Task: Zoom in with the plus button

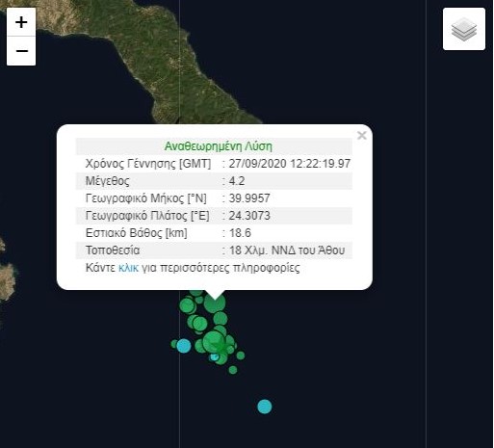Action: pos(21,22)
